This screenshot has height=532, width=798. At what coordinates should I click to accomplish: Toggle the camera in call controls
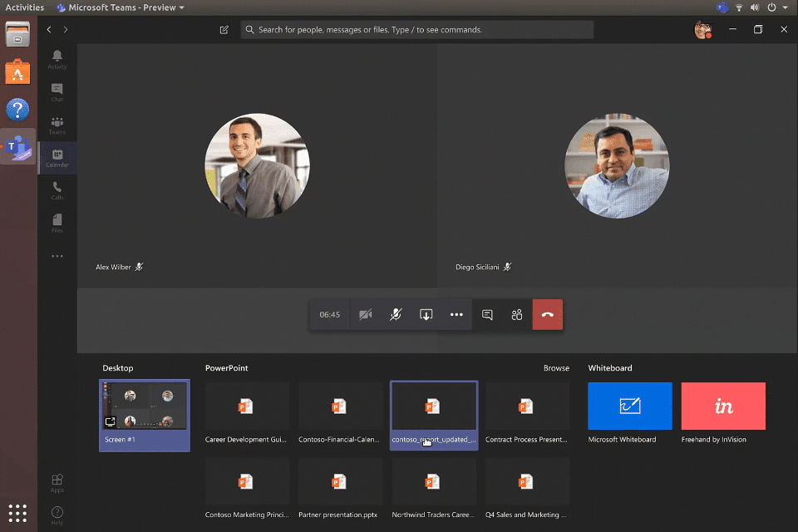click(366, 314)
